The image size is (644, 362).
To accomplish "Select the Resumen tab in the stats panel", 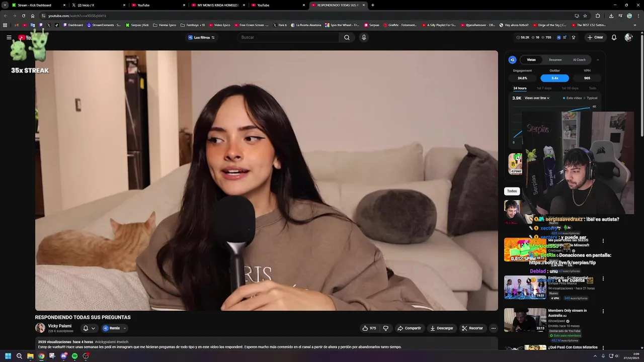I will pyautogui.click(x=555, y=60).
